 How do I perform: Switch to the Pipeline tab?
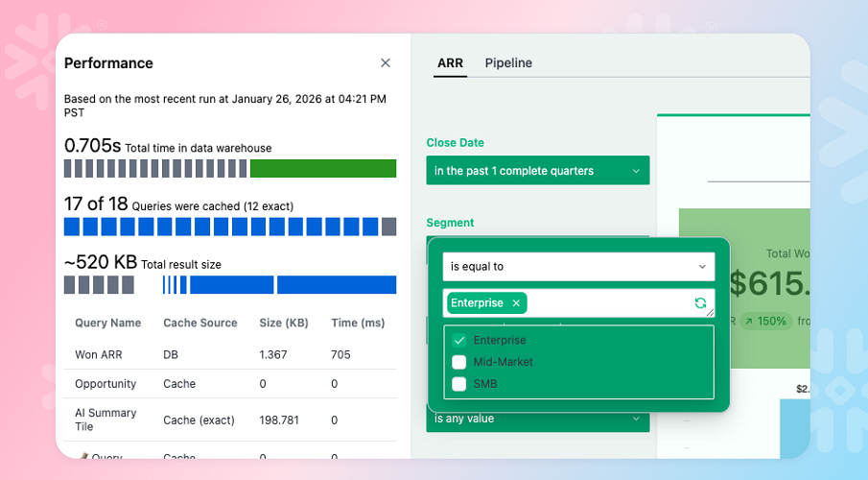(508, 63)
